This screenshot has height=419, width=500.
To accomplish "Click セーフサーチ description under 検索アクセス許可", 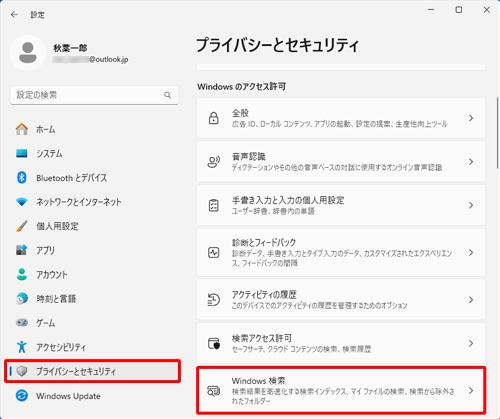I will (301, 349).
